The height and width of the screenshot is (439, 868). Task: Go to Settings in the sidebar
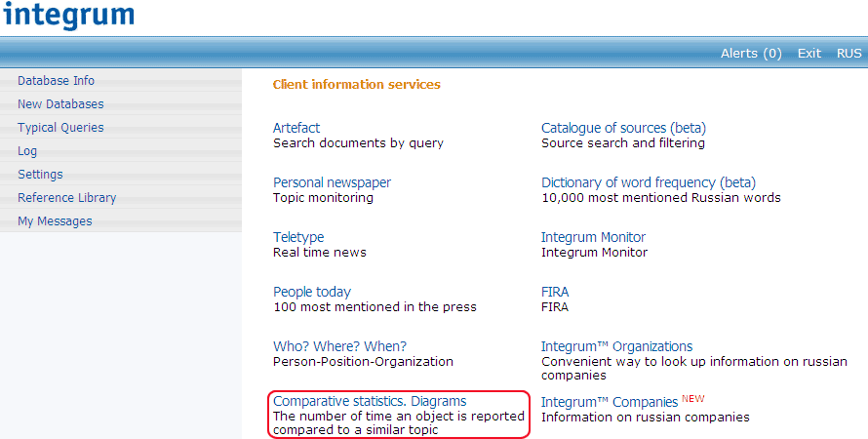pos(40,175)
